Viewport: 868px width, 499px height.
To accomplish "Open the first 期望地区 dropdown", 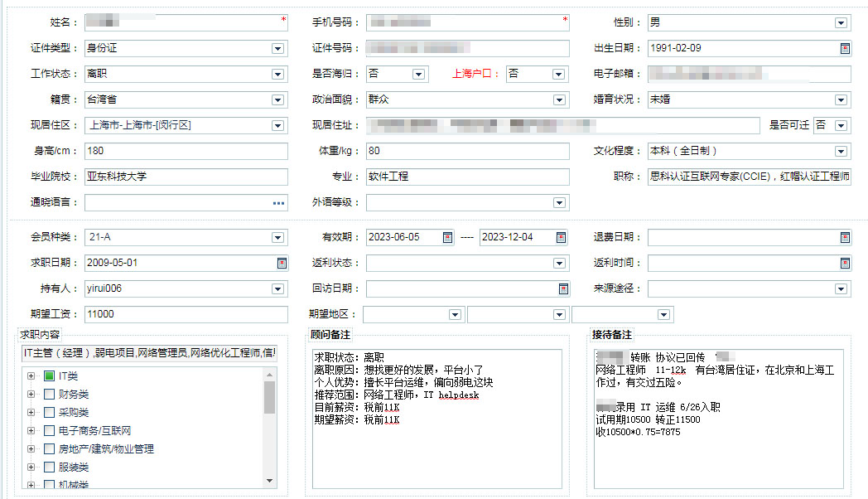I will pyautogui.click(x=455, y=315).
